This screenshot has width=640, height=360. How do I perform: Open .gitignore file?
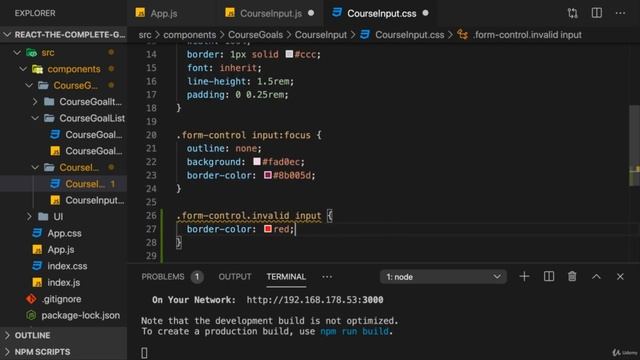[53, 299]
